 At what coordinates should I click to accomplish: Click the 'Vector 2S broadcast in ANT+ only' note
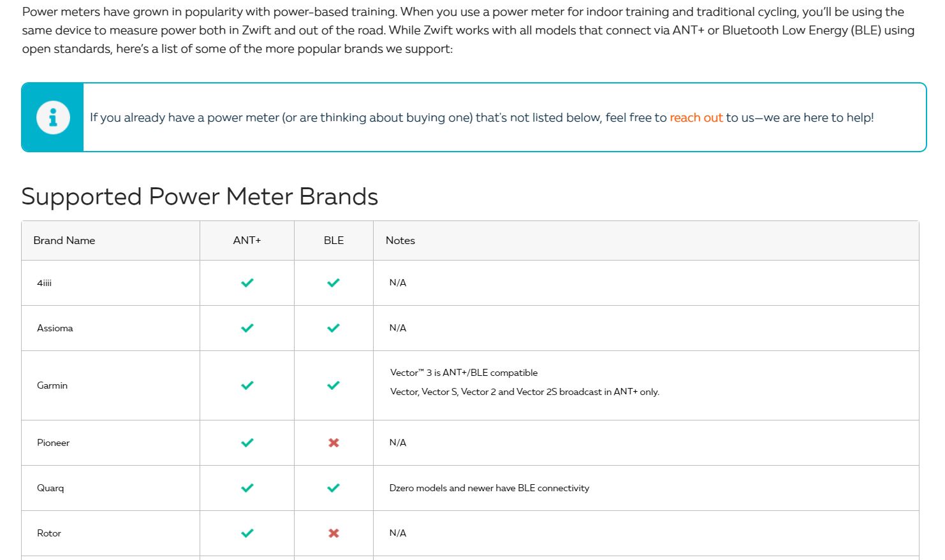point(525,392)
